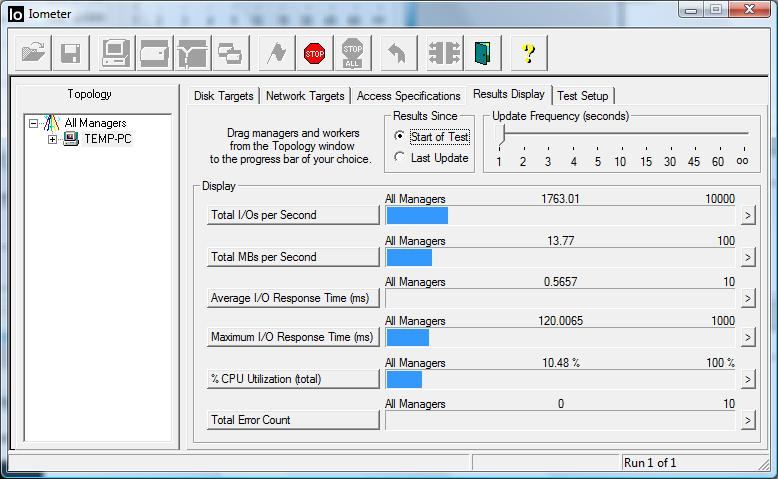Click the 1763.01 I/Os value
Viewport: 778px width, 479px height.
560,199
